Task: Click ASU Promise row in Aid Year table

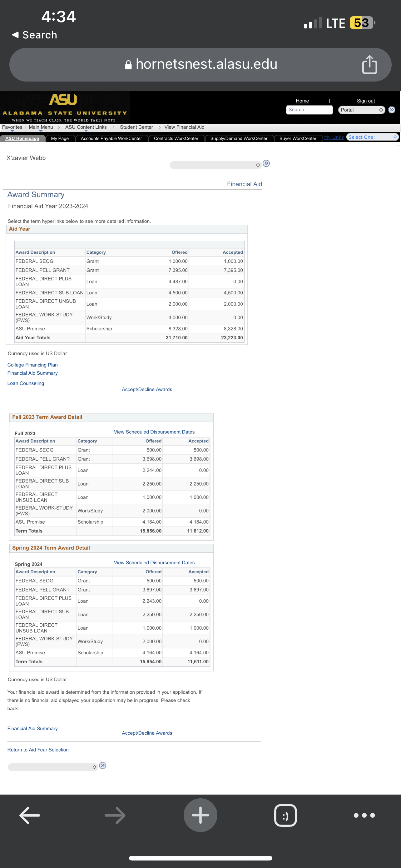Action: 129,328
